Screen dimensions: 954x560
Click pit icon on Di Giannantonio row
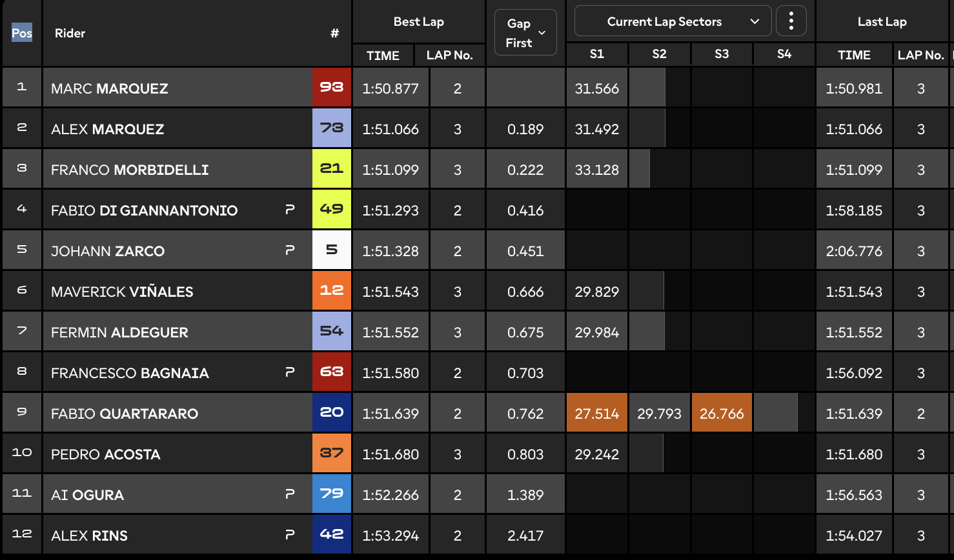coord(290,210)
